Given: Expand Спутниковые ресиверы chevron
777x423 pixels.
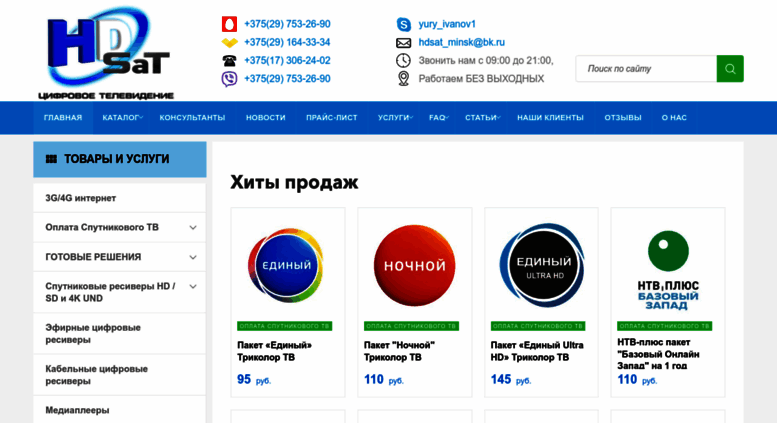Looking at the screenshot, I should pyautogui.click(x=193, y=287).
